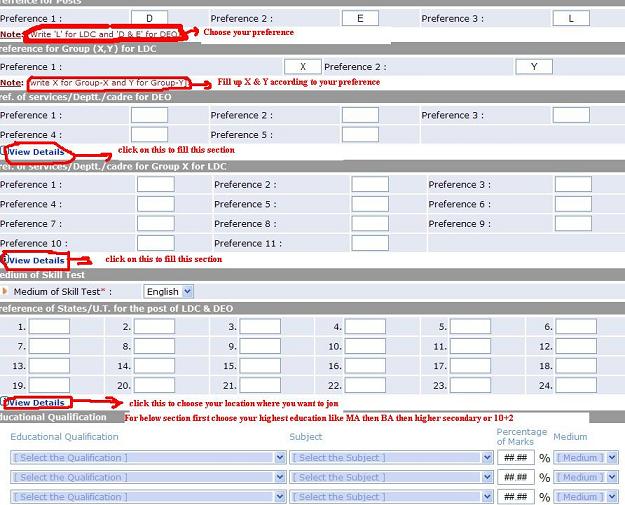Image resolution: width=625 pixels, height=505 pixels.
Task: Open the first row Medium dropdown
Action: click(586, 458)
